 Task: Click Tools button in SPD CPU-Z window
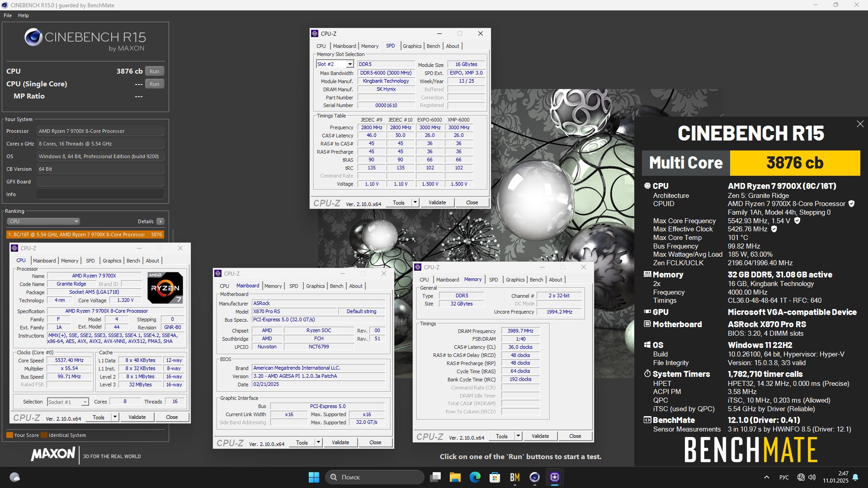coord(399,202)
